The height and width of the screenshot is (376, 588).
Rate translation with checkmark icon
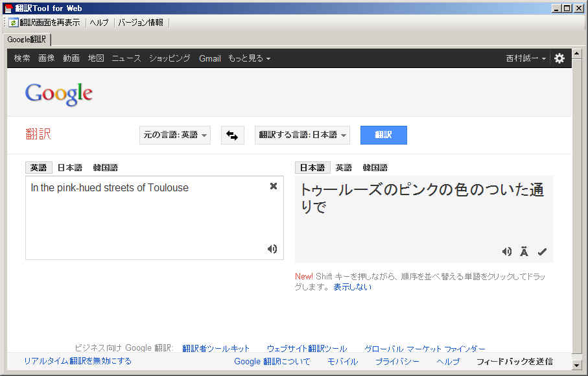[x=542, y=252]
